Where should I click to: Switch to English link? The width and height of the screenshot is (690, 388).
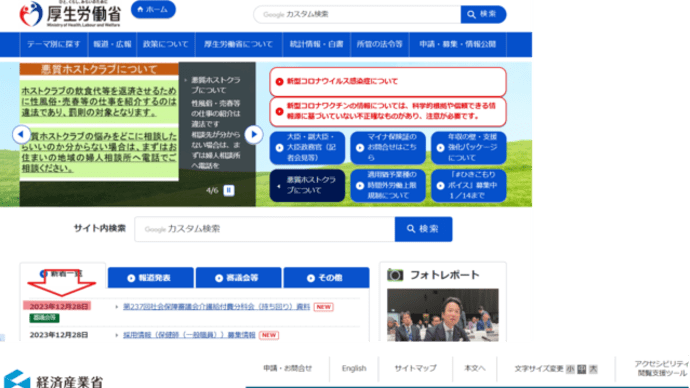(x=354, y=368)
